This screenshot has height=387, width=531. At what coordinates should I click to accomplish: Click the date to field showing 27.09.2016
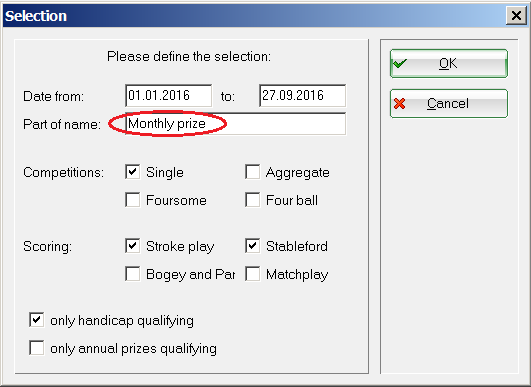pos(302,95)
